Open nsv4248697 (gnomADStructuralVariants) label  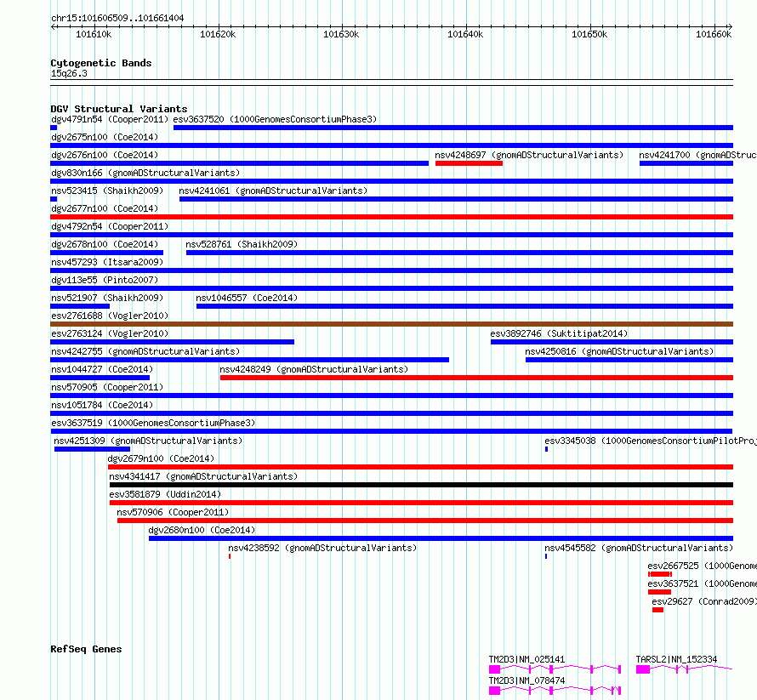[x=529, y=155]
